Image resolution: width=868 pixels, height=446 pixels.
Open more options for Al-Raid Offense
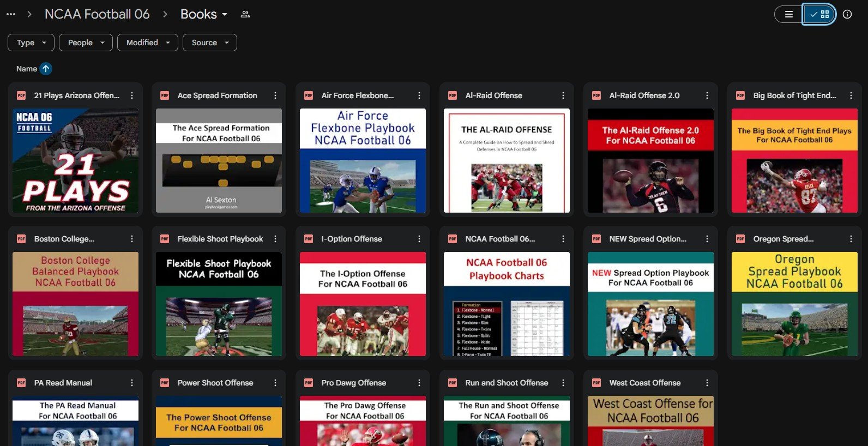tap(563, 95)
